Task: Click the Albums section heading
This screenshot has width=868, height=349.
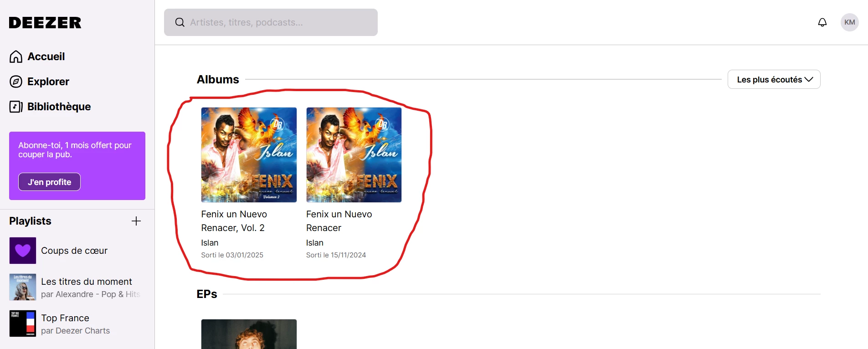Action: pyautogui.click(x=218, y=79)
